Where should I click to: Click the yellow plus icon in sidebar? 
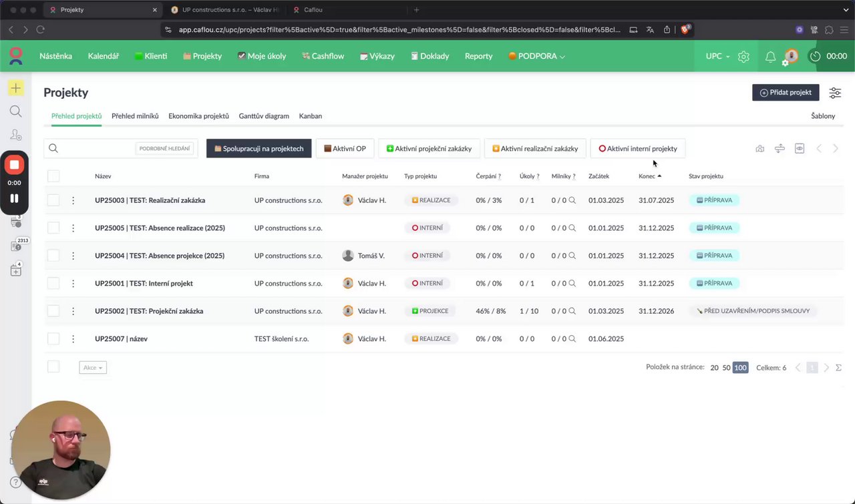[x=15, y=88]
